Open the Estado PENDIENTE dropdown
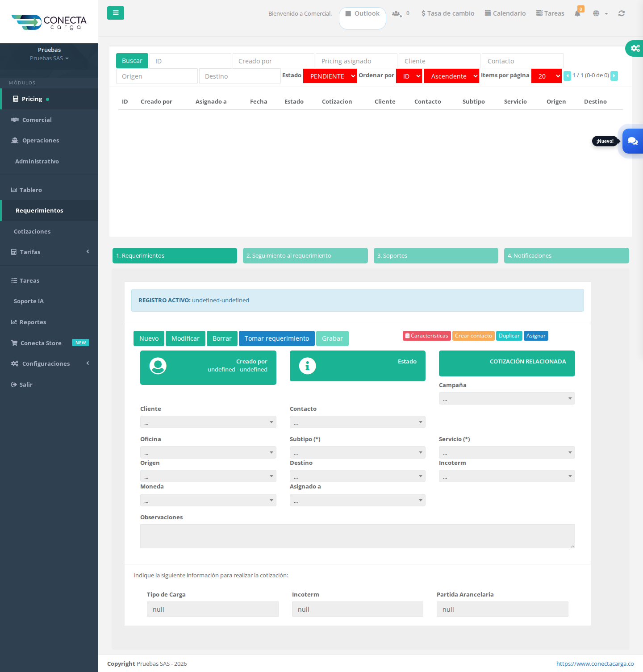The height and width of the screenshot is (672, 643). 330,76
